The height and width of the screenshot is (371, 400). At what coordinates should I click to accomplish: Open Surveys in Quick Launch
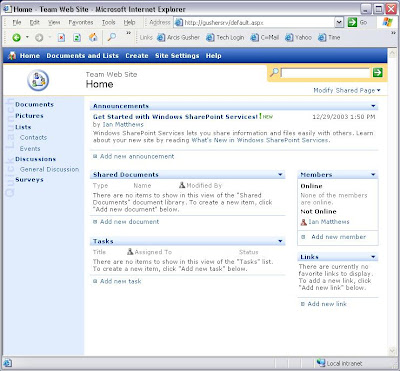click(29, 180)
